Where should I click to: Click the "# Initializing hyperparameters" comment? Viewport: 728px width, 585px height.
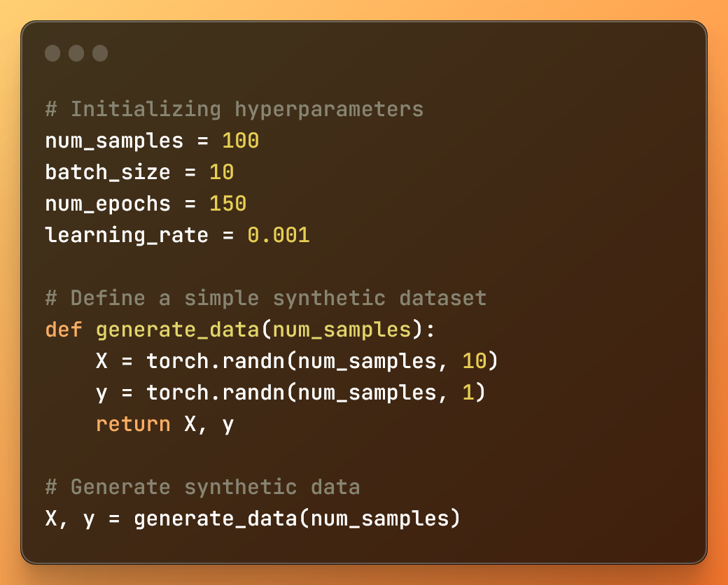(x=234, y=109)
